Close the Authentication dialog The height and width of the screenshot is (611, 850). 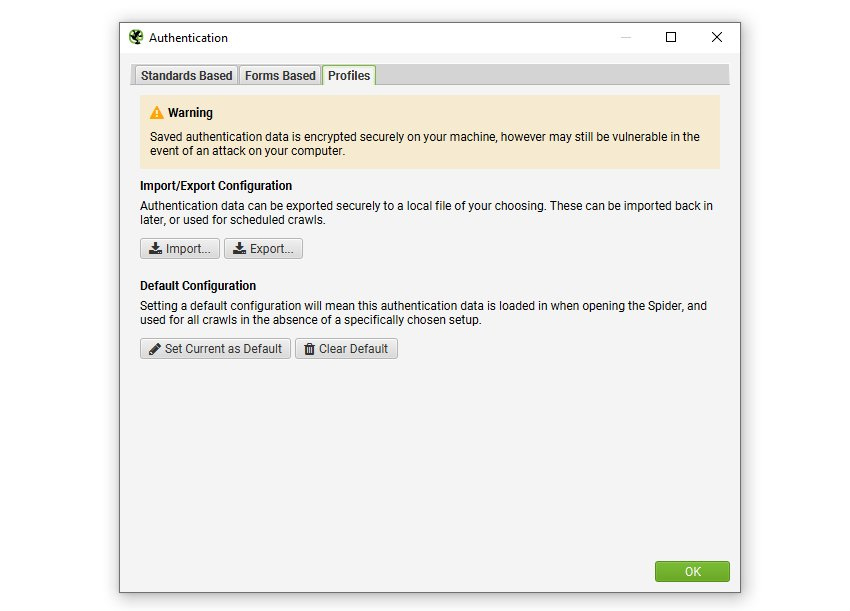tap(717, 37)
